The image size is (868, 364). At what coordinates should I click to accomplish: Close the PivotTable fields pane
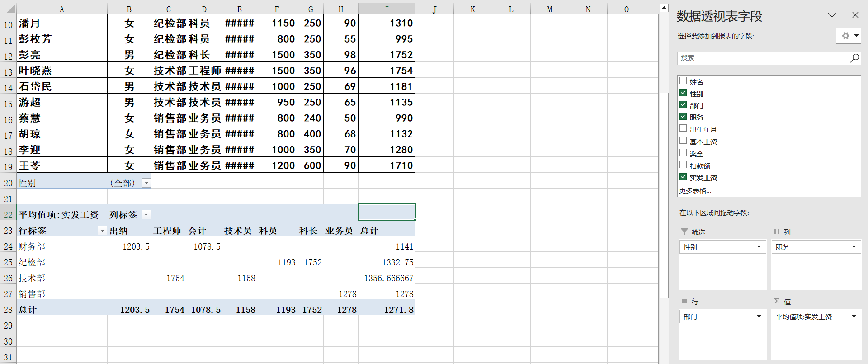(855, 15)
